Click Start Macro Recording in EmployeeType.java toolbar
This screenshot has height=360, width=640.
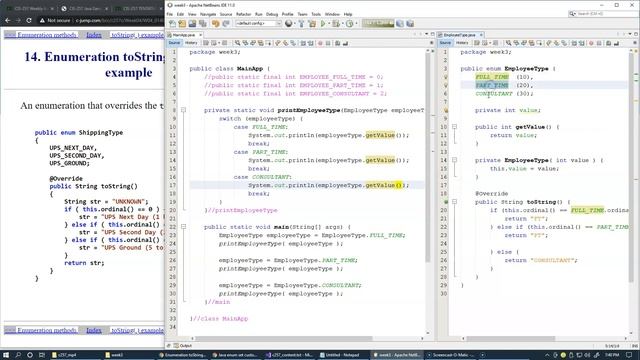(x=591, y=43)
